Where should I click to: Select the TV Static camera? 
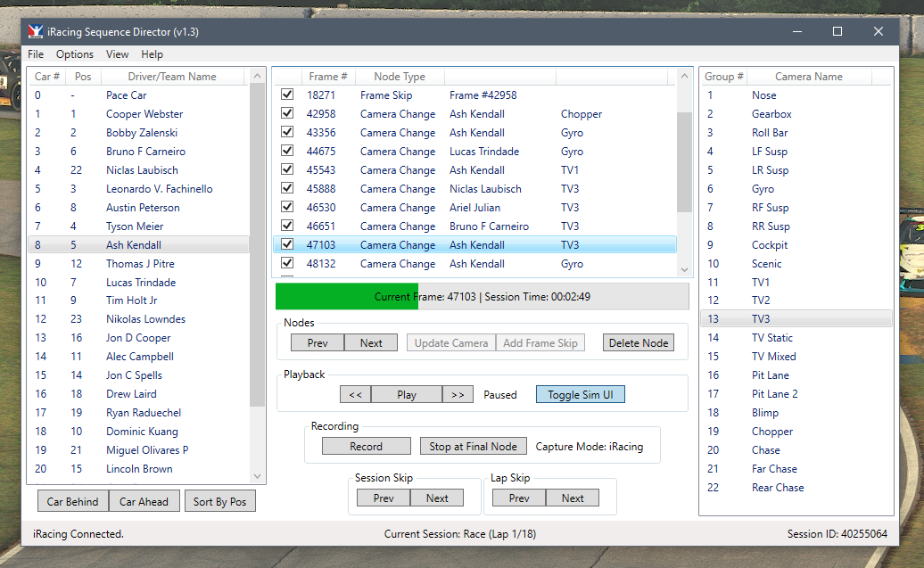coord(796,338)
